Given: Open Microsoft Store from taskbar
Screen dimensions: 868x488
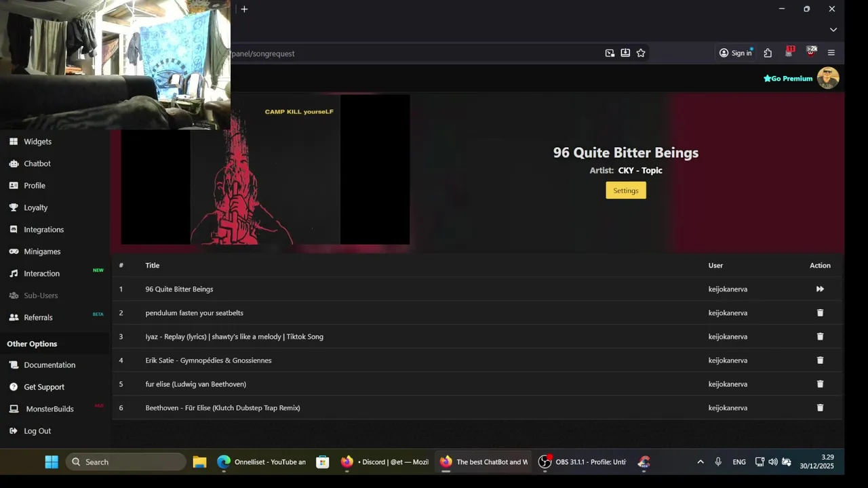Looking at the screenshot, I should point(323,462).
